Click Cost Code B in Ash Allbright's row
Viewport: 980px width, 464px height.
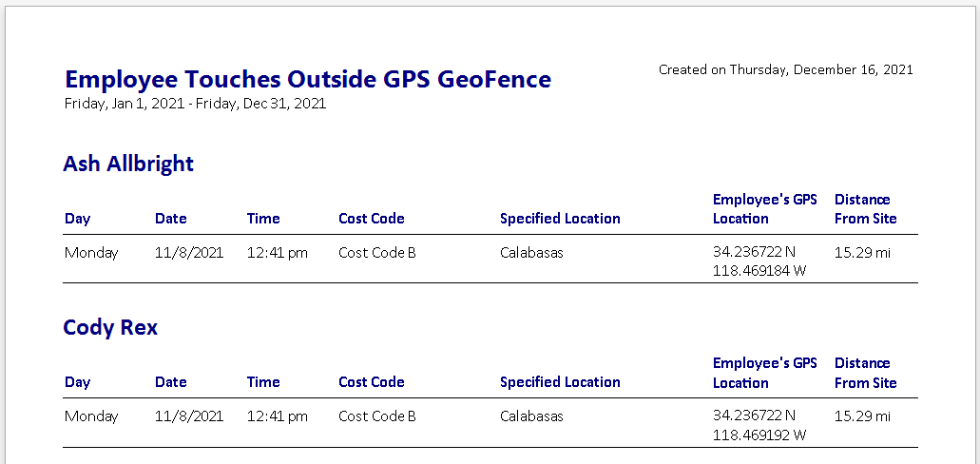click(376, 253)
